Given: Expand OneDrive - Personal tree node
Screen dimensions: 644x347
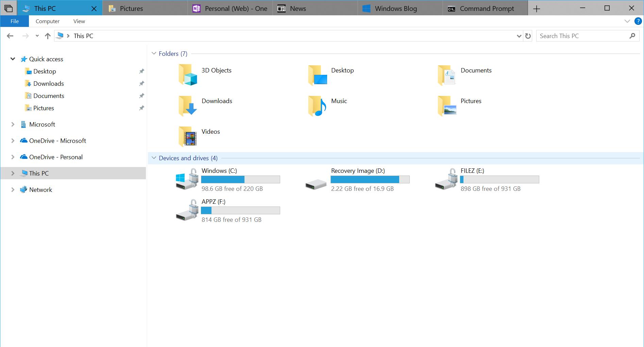Looking at the screenshot, I should (x=13, y=157).
